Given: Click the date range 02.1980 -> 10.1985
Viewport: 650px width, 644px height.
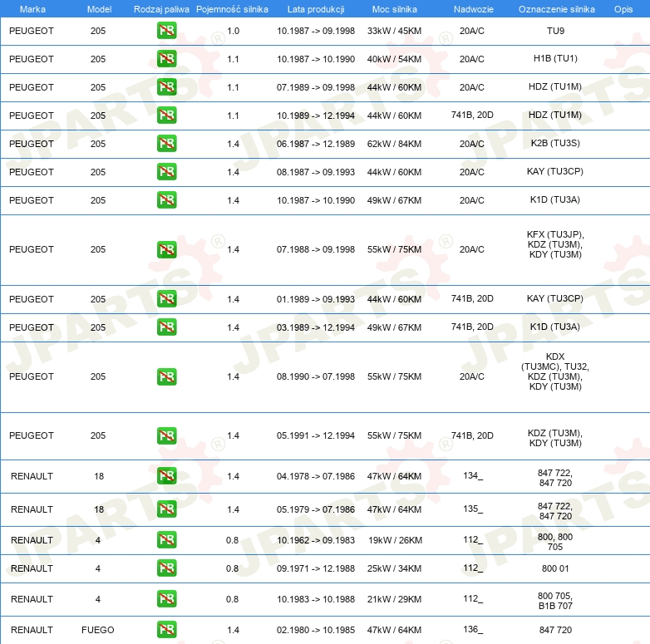Looking at the screenshot, I should pos(316,630).
